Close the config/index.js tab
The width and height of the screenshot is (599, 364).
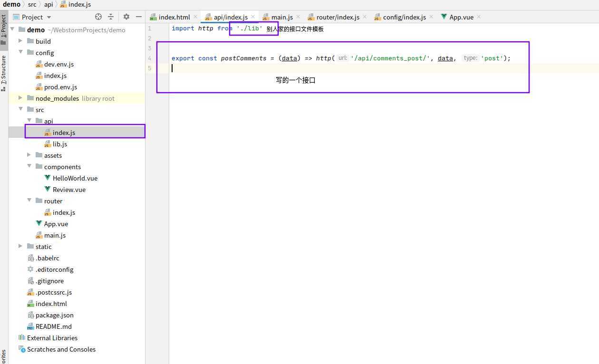(431, 17)
